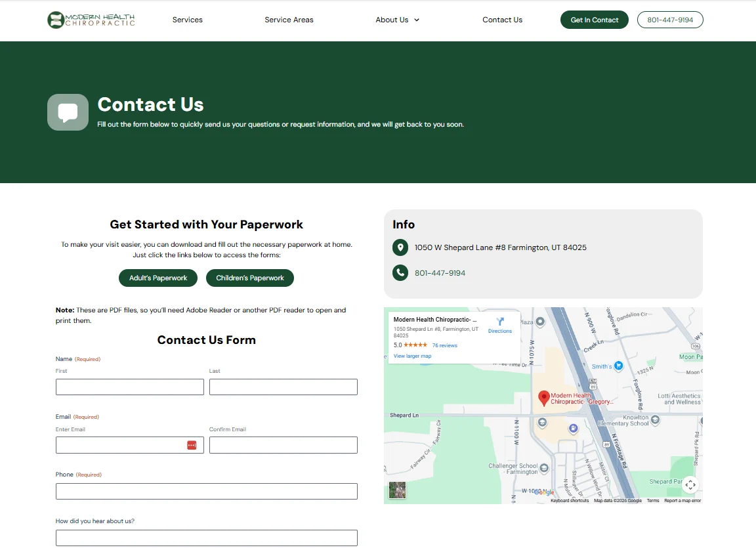This screenshot has height=554, width=756.
Task: Open the About Us dropdown menu
Action: click(397, 20)
